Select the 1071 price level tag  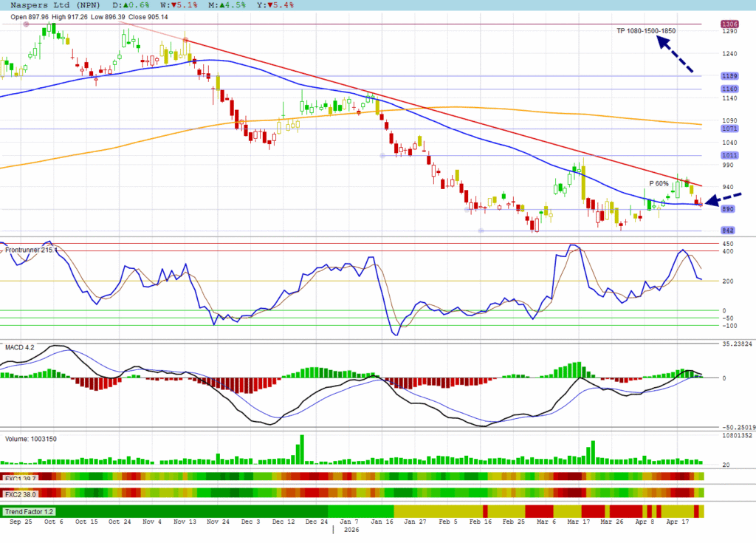click(x=729, y=129)
